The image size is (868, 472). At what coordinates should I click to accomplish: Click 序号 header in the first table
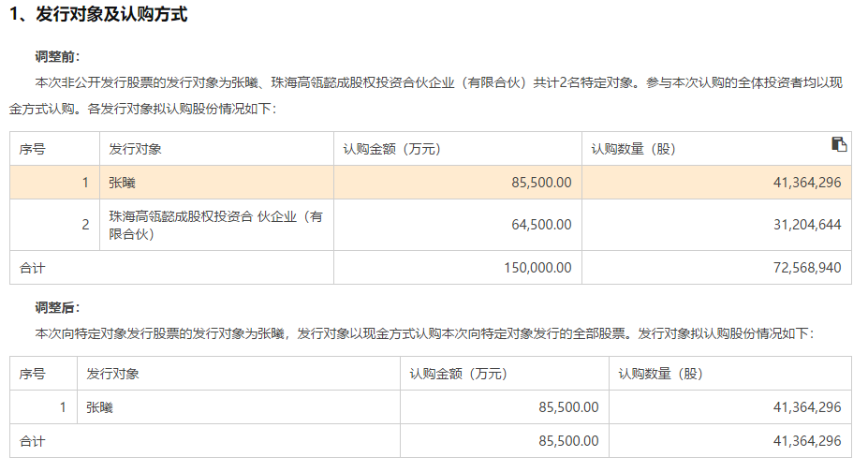(x=33, y=149)
